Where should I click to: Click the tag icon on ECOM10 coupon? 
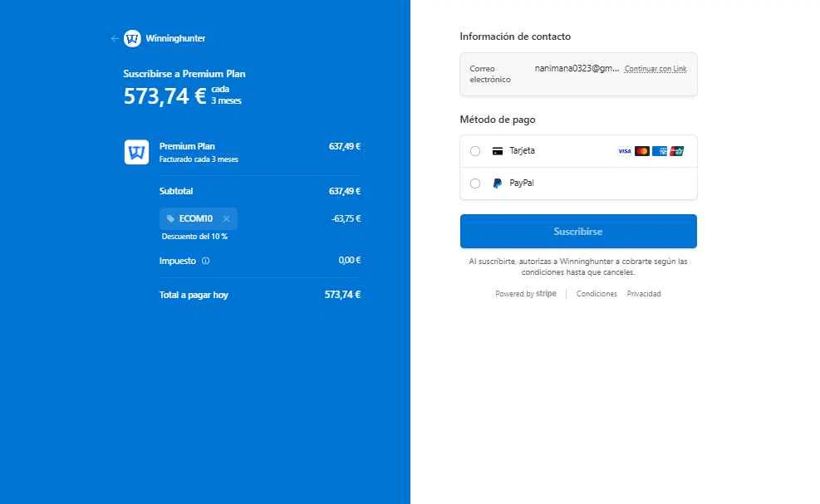click(170, 218)
